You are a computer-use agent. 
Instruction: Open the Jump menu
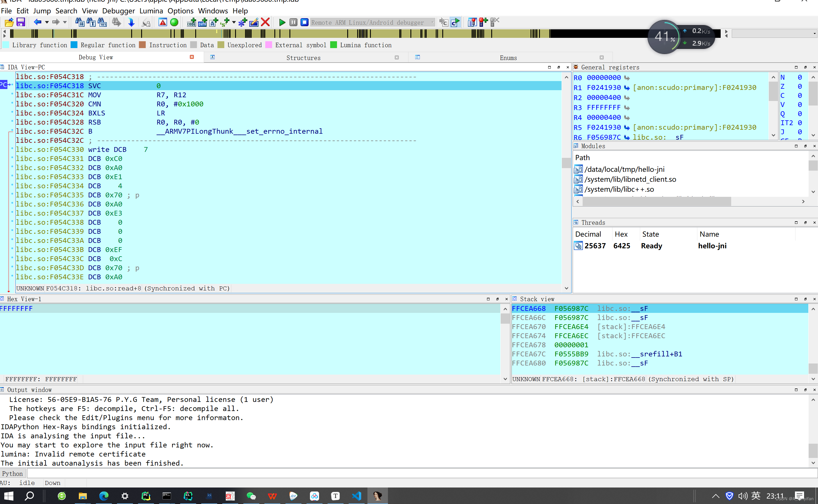pos(42,11)
